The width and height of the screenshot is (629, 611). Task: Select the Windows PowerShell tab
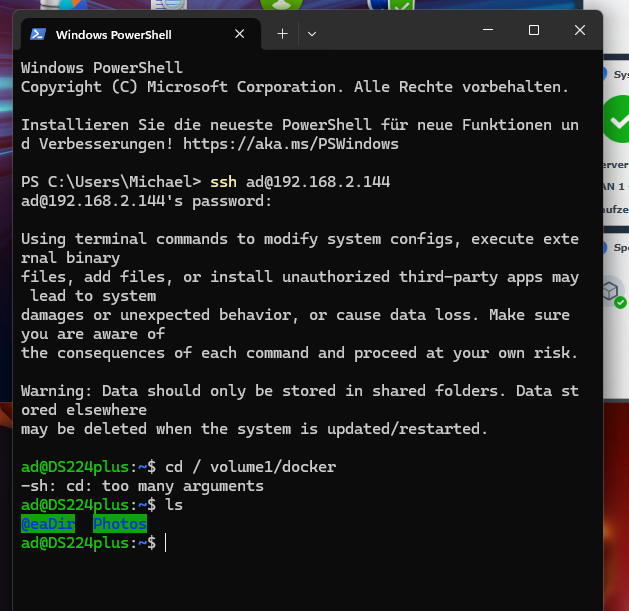coord(140,34)
